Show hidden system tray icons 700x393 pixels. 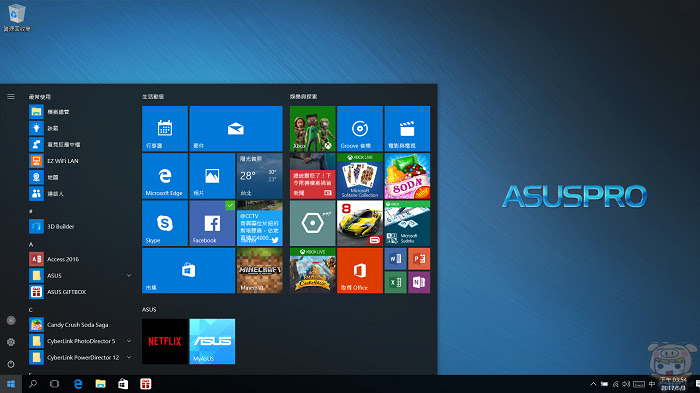pos(593,384)
